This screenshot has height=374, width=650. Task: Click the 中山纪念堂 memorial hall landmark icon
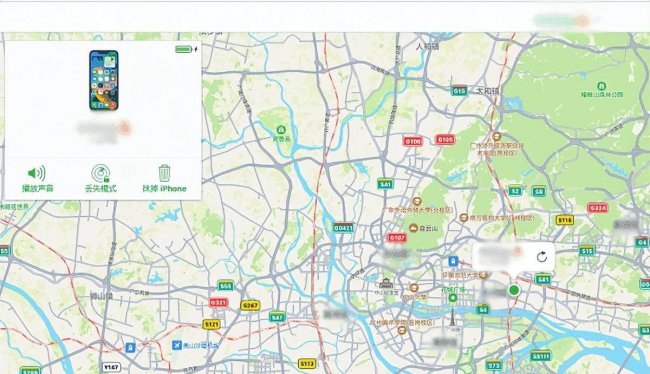click(x=386, y=283)
